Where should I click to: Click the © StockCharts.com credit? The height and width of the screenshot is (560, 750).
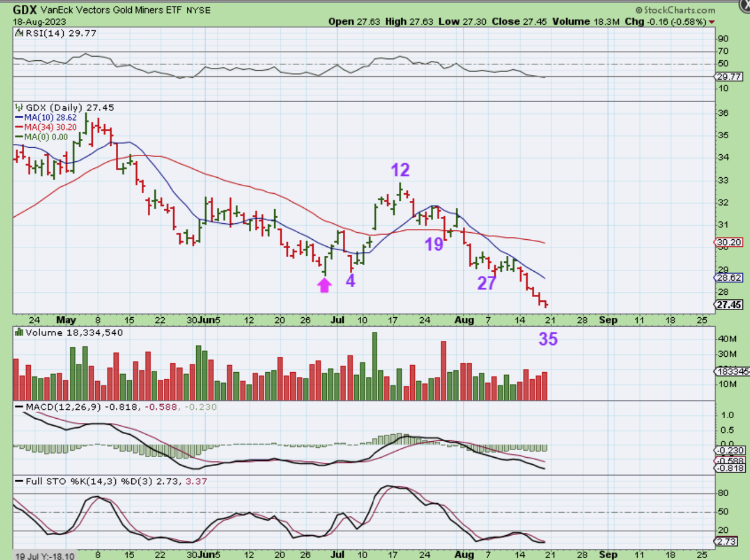click(675, 10)
